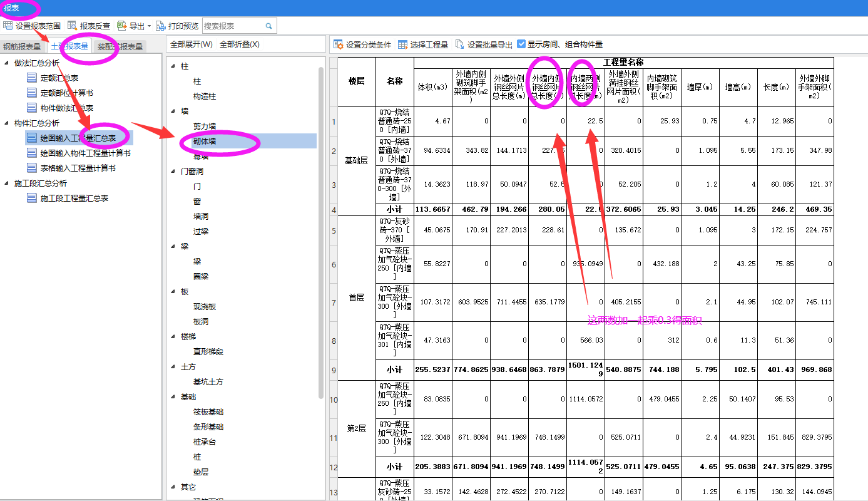868x501 pixels.
Task: Click the 墙厚(m) column header
Action: tap(700, 87)
